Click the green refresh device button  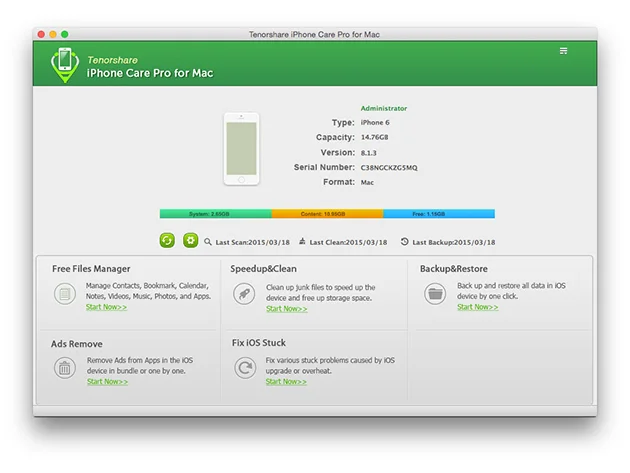167,241
